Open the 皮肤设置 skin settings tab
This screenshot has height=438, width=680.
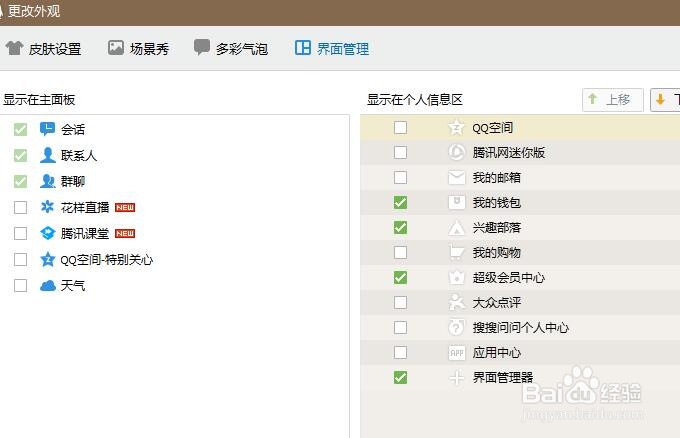[x=43, y=49]
